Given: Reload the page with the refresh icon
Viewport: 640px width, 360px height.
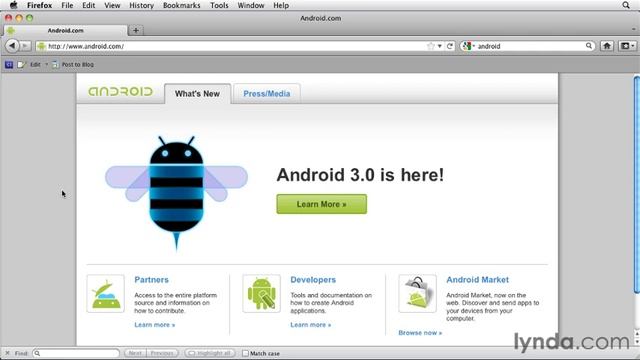Looking at the screenshot, I should click(x=450, y=46).
